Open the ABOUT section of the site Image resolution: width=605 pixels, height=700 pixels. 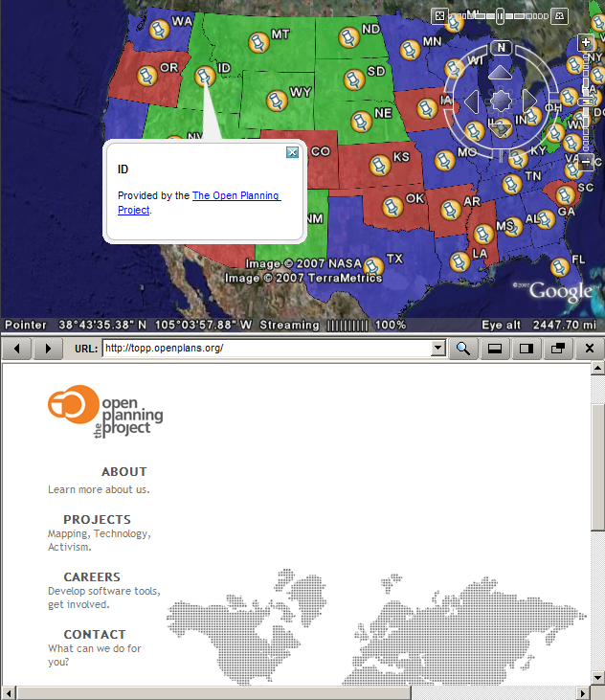coord(123,471)
